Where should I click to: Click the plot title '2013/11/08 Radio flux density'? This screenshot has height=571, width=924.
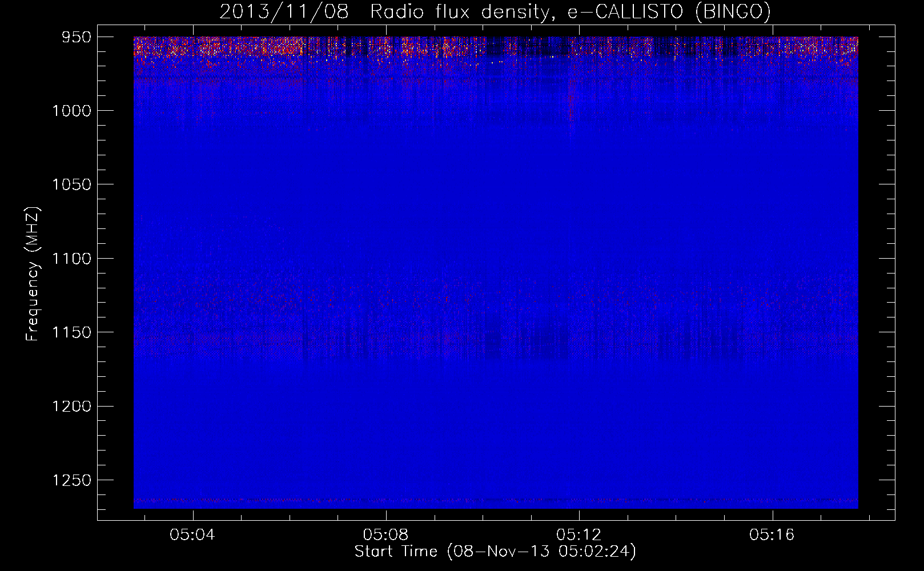coord(495,11)
